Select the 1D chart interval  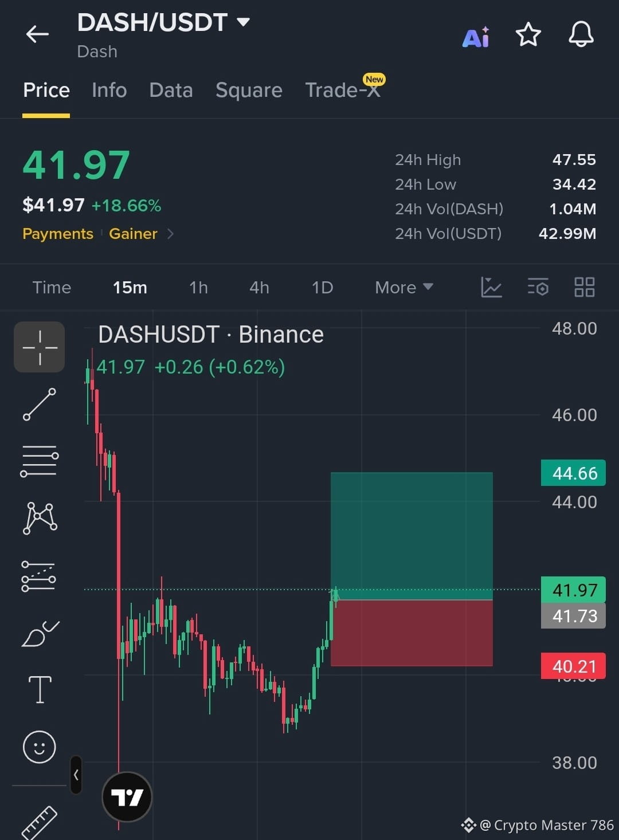click(x=322, y=287)
